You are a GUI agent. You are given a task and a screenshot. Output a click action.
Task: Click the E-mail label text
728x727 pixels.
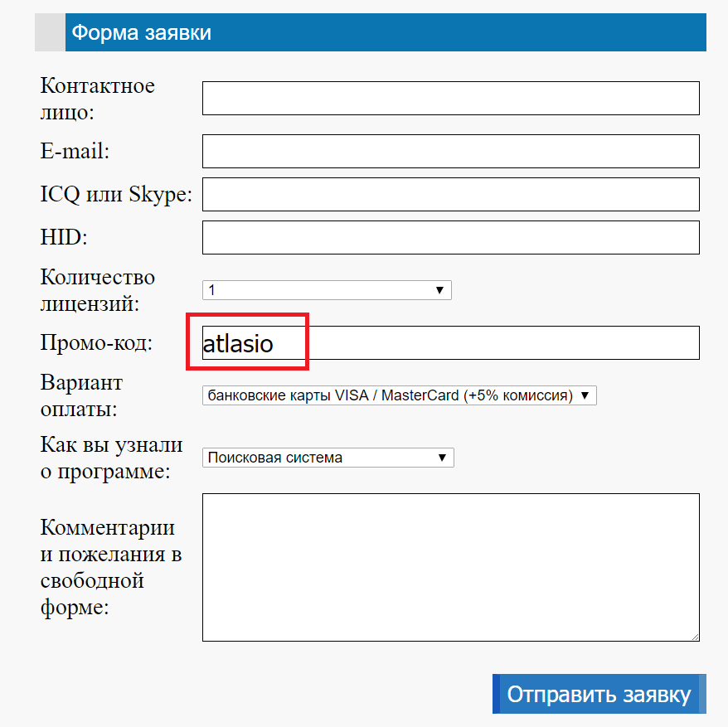click(x=75, y=152)
